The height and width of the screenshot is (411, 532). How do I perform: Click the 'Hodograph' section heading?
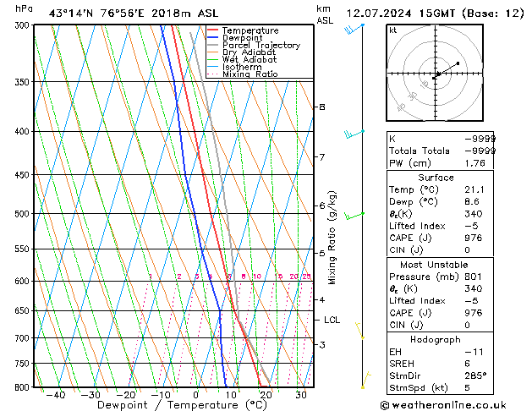(x=436, y=339)
